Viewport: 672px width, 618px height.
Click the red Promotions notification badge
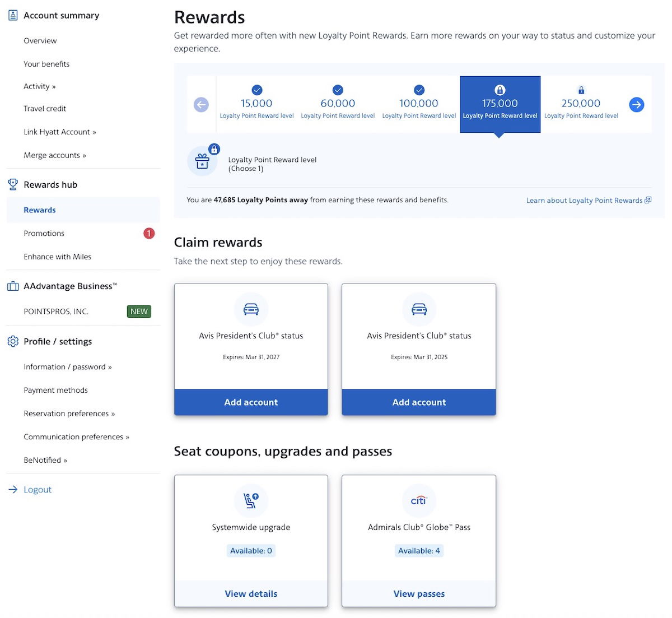tap(149, 233)
